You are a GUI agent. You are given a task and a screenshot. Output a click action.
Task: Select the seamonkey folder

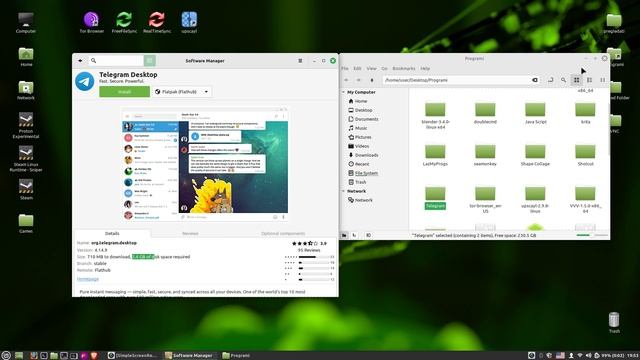point(485,156)
